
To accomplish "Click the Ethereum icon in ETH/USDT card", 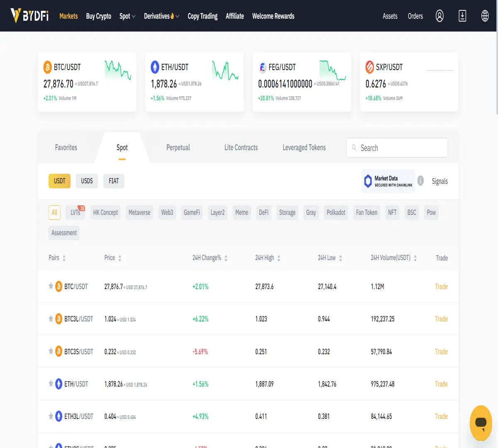I will pyautogui.click(x=155, y=67).
